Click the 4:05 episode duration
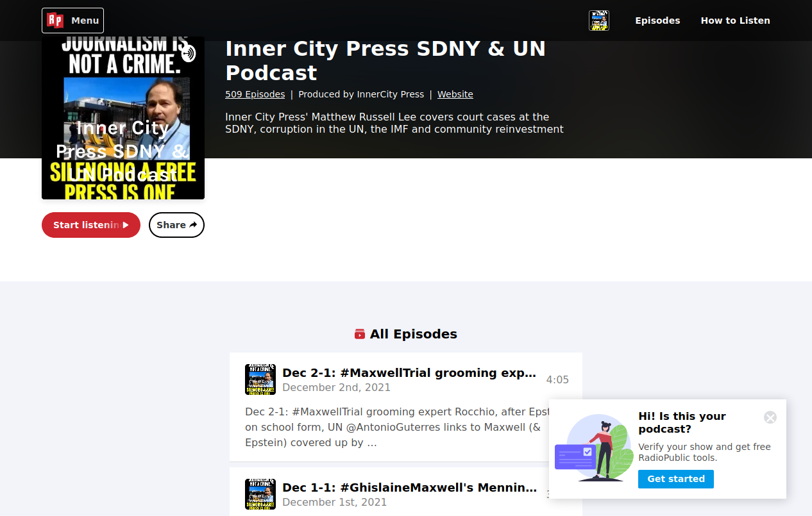 [x=557, y=379]
